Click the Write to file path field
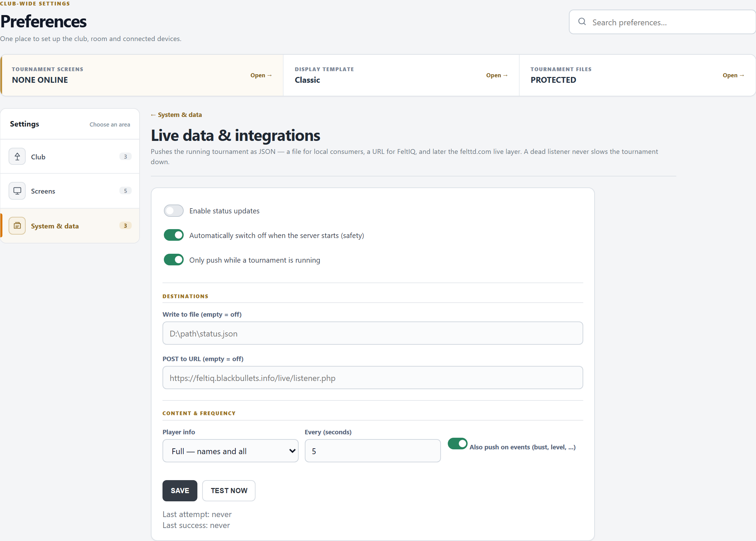Image resolution: width=756 pixels, height=541 pixels. [373, 333]
